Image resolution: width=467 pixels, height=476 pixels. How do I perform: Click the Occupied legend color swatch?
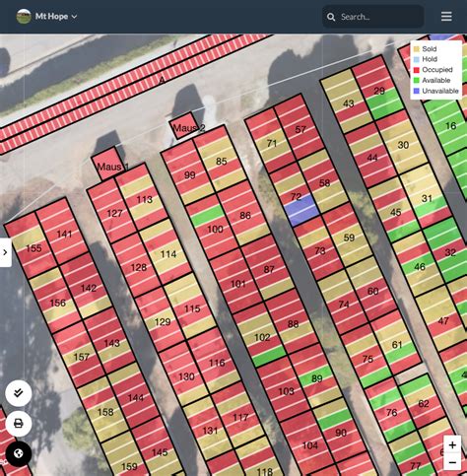(x=417, y=70)
